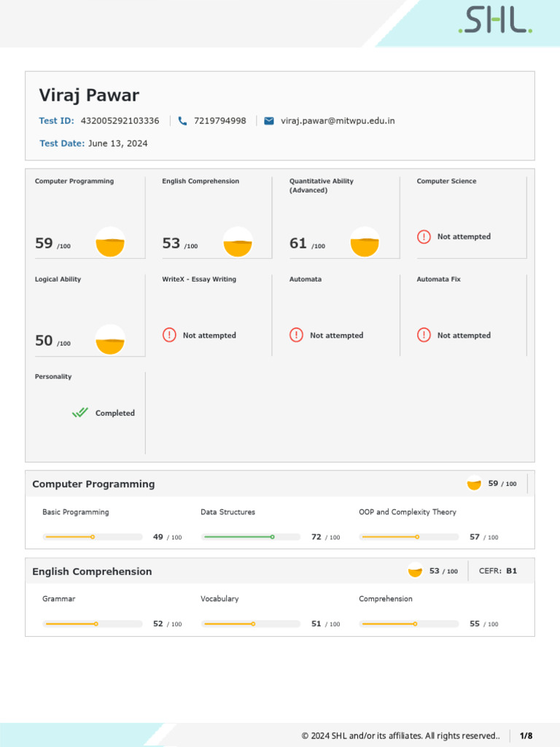Click the Personality completed double-check icon

click(79, 413)
